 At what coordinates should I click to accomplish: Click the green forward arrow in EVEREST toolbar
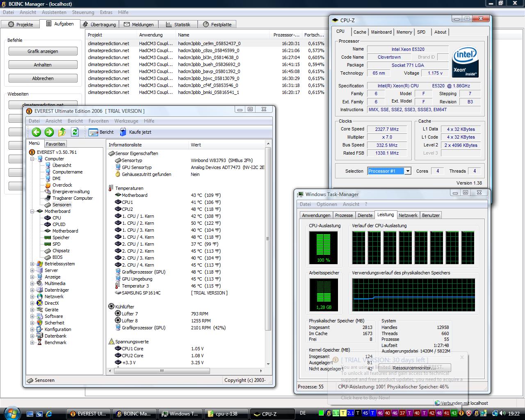(49, 132)
